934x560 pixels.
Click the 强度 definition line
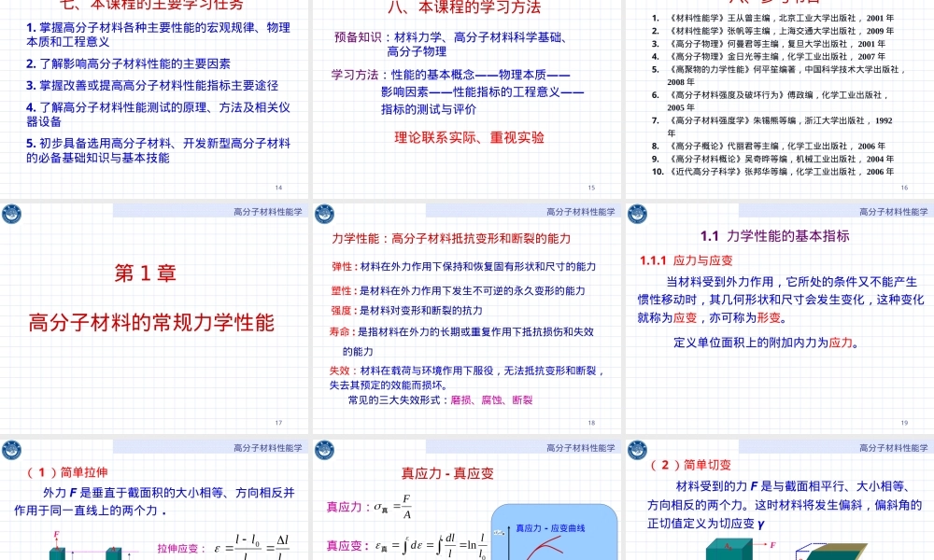click(x=407, y=310)
